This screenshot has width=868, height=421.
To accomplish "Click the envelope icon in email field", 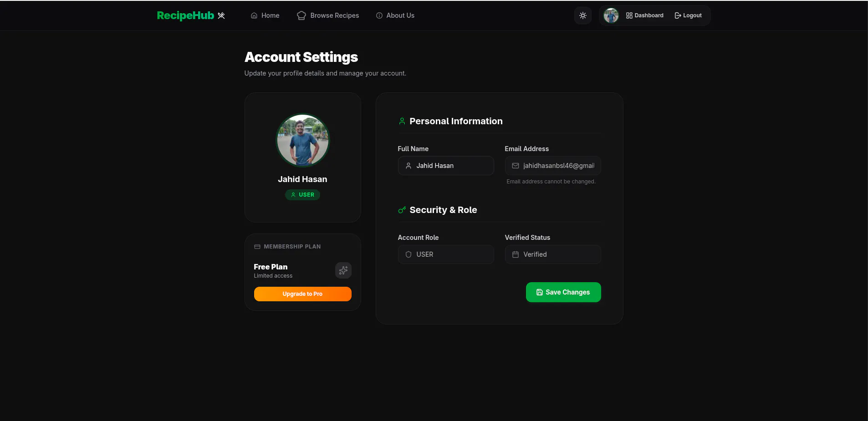I will coord(516,166).
